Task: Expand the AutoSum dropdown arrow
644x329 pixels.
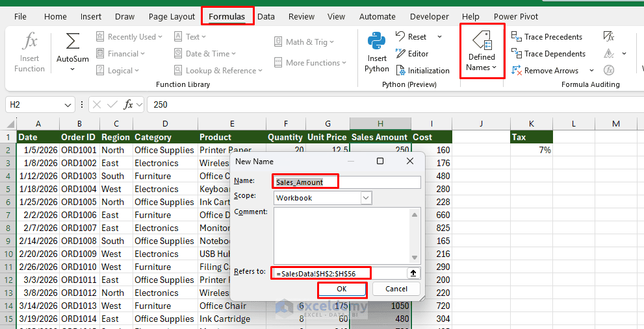Action: coord(73,69)
